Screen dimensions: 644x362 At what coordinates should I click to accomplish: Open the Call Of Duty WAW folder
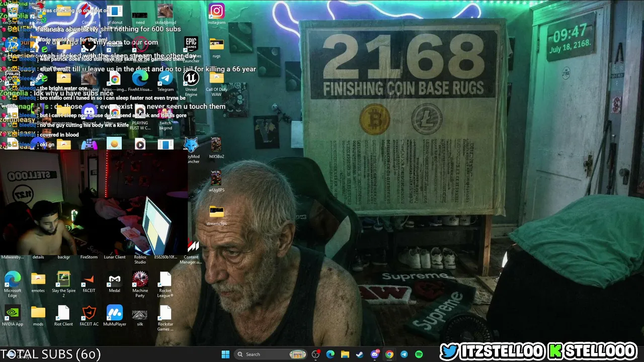(216, 83)
